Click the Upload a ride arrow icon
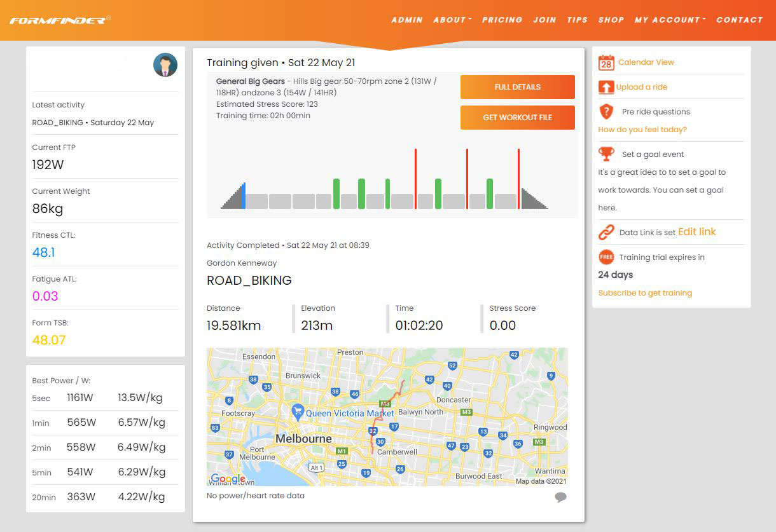The image size is (776, 532). (x=606, y=86)
